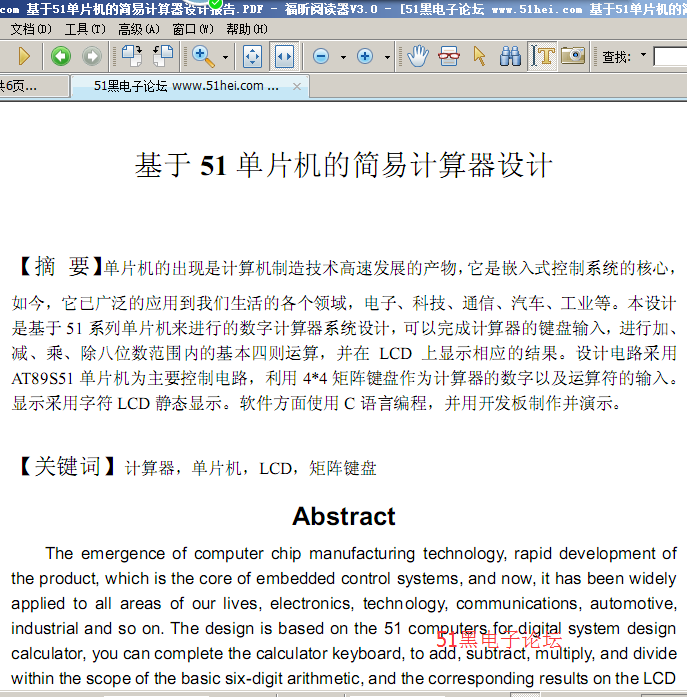Screen dimensions: 687x697
Task: Click text 'The emergence of computer chip'
Action: [x=174, y=553]
